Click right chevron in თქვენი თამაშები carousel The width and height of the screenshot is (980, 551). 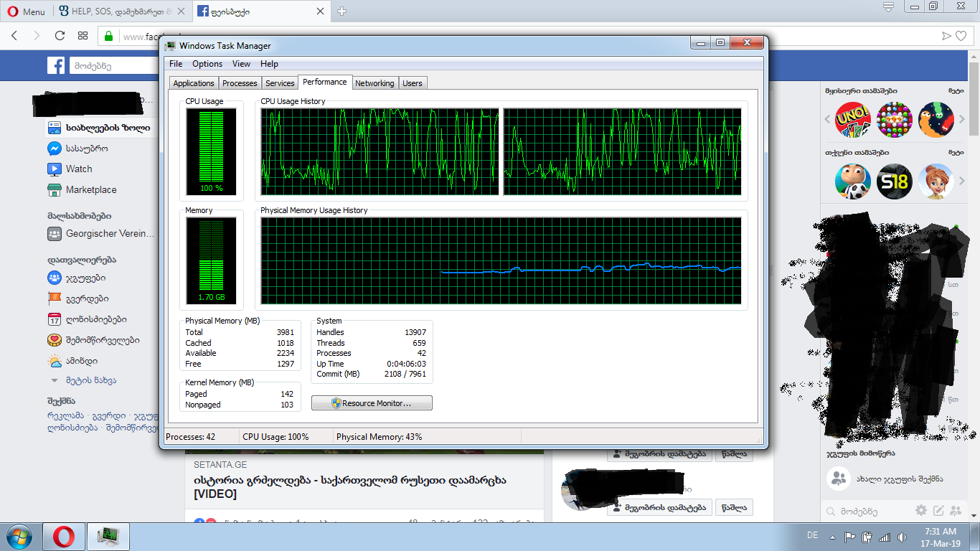[x=962, y=182]
